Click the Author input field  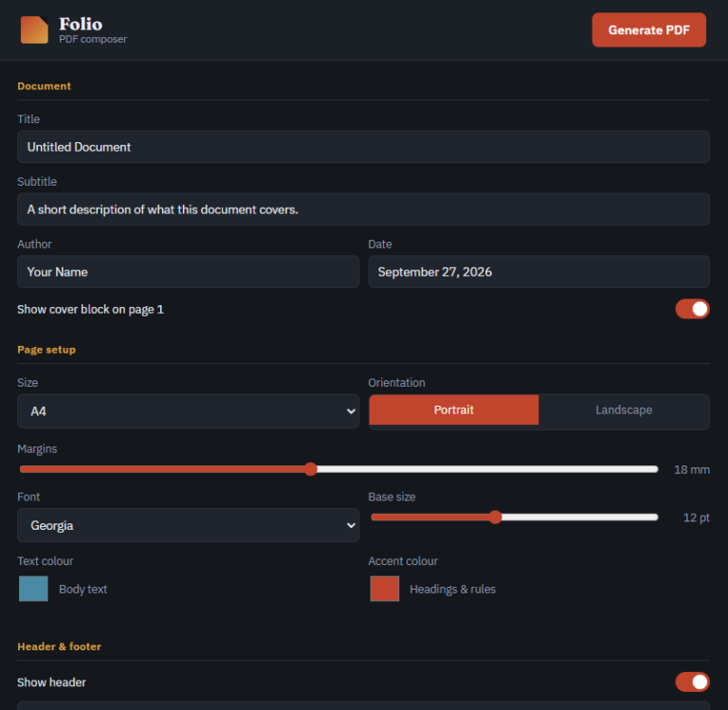188,272
